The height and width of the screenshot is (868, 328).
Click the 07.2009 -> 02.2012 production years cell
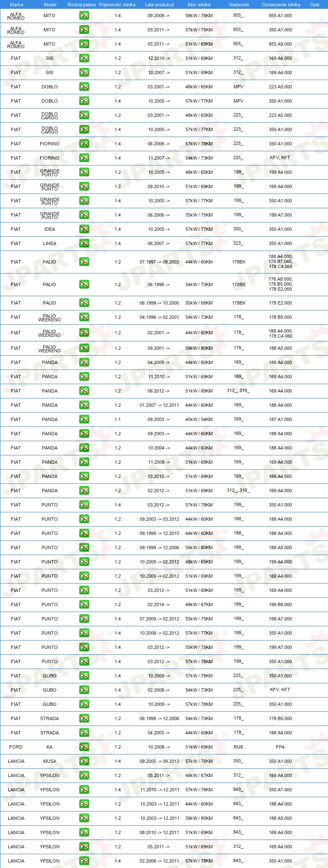tap(159, 619)
